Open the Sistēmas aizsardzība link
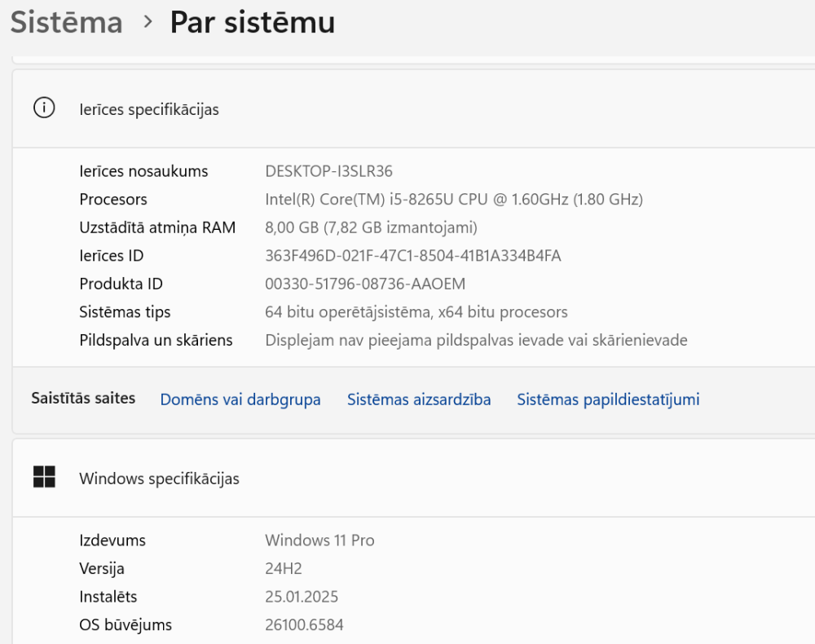 (419, 399)
